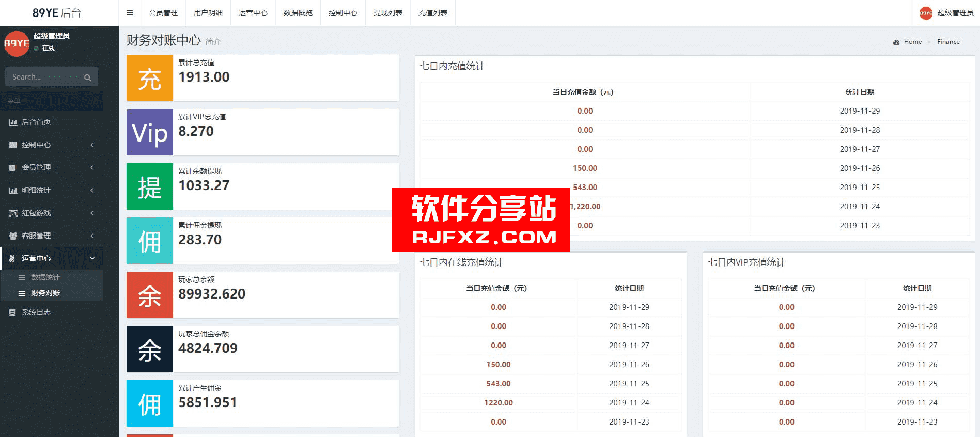Click the red 余 player balance icon
This screenshot has height=437, width=980.
150,295
